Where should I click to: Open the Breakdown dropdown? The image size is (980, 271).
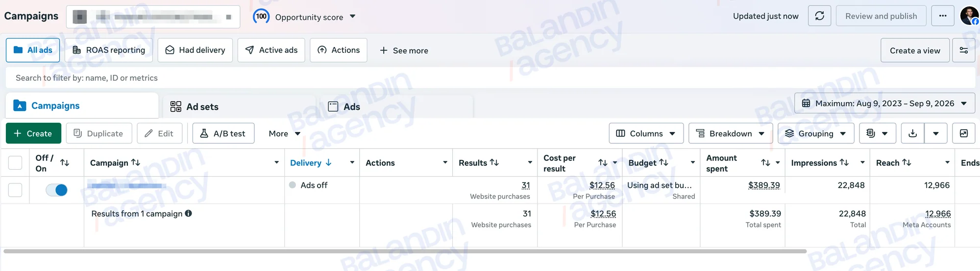pos(730,134)
